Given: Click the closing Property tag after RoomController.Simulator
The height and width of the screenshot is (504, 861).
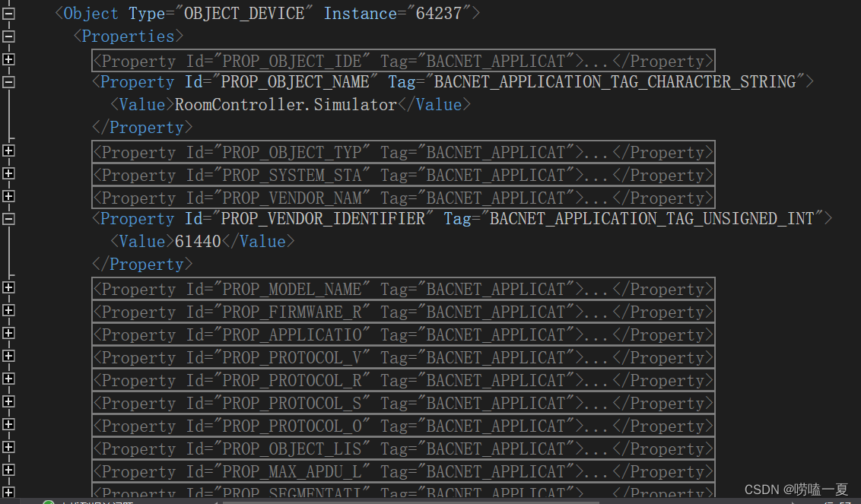Looking at the screenshot, I should (x=143, y=128).
